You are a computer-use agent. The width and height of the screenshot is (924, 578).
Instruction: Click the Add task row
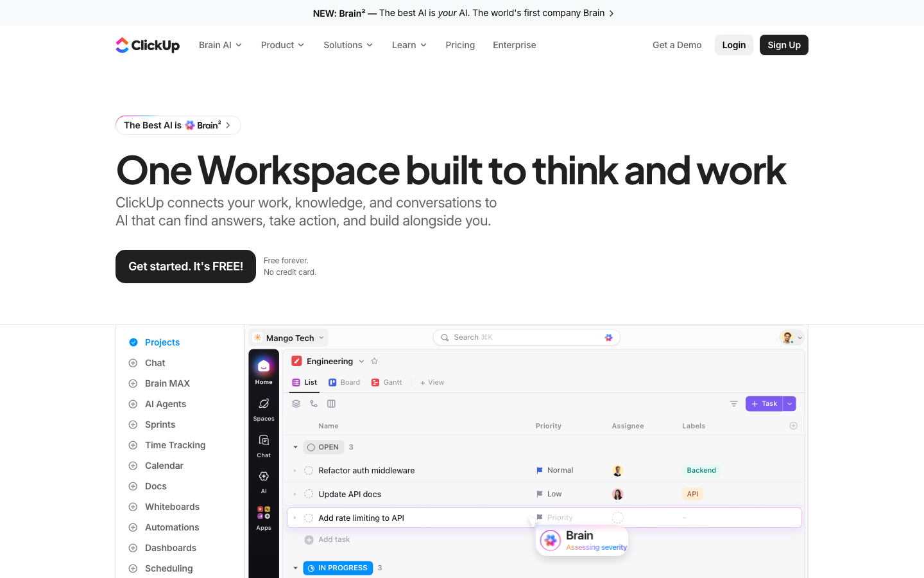(x=328, y=539)
